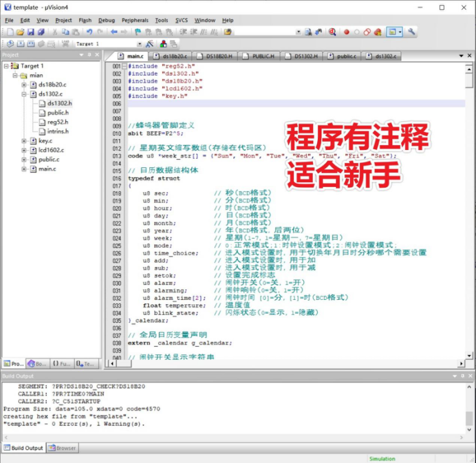Collapse the ds1302.c tree node
Viewport: 476px width, 463px height.
[x=23, y=94]
